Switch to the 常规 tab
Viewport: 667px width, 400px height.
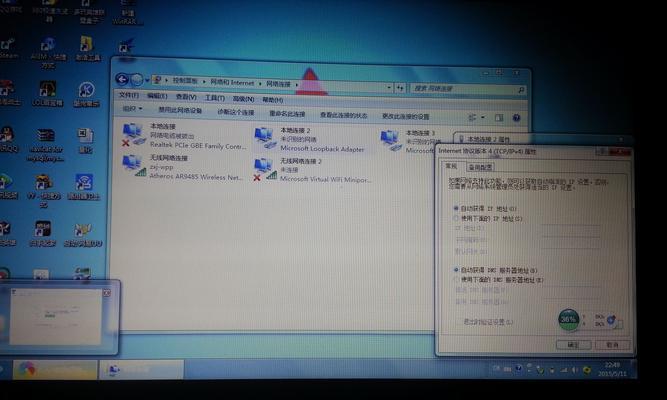pyautogui.click(x=451, y=166)
